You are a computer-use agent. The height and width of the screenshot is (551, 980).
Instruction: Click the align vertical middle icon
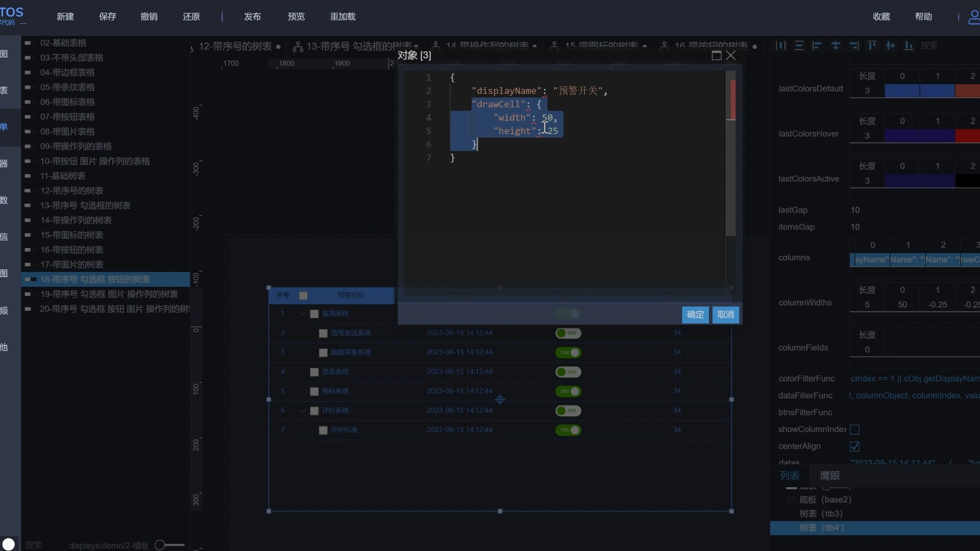click(891, 45)
